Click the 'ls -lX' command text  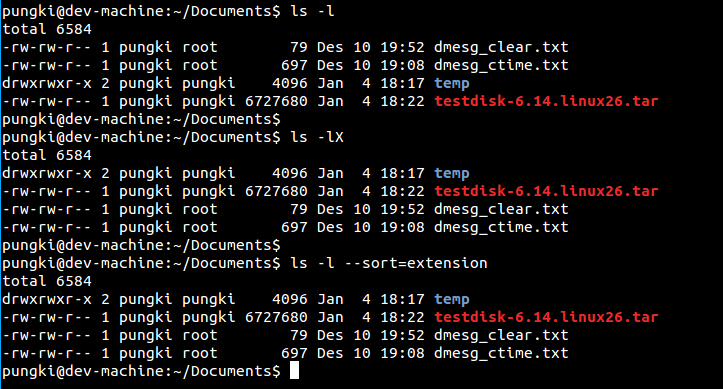[x=317, y=137]
